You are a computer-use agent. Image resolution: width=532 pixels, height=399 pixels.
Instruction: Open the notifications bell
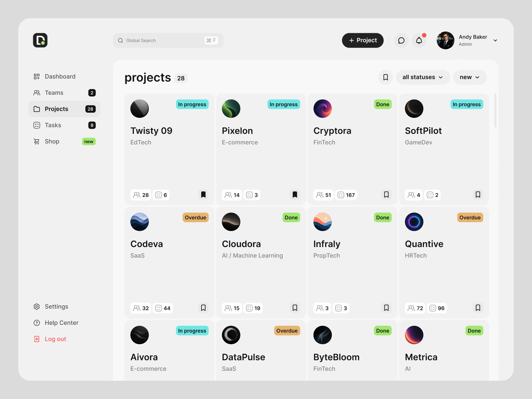[x=419, y=41]
